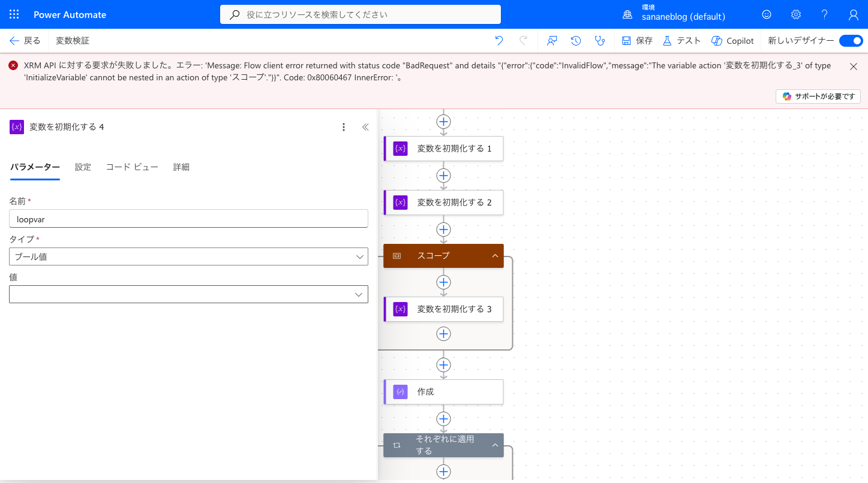Open the Copilot panel button
This screenshot has width=868, height=483.
(x=732, y=41)
